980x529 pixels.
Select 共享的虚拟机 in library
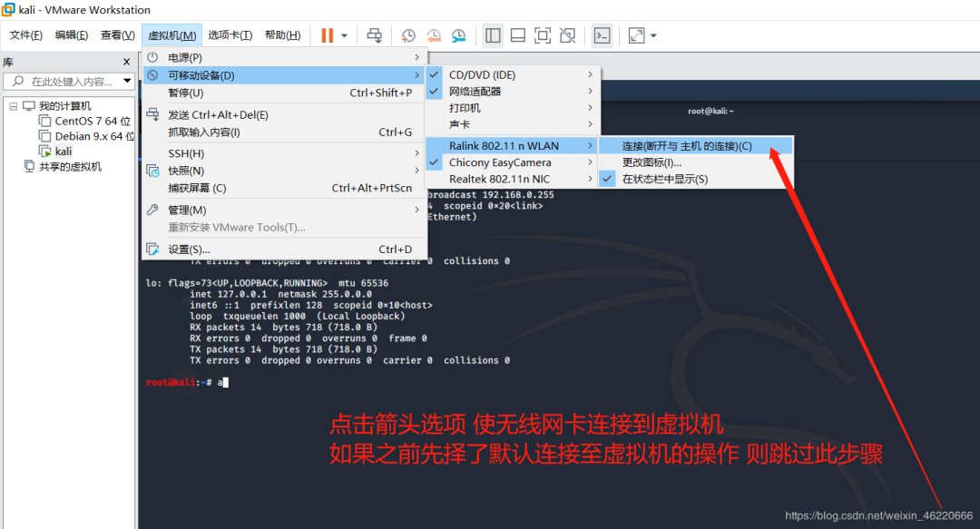pyautogui.click(x=64, y=166)
